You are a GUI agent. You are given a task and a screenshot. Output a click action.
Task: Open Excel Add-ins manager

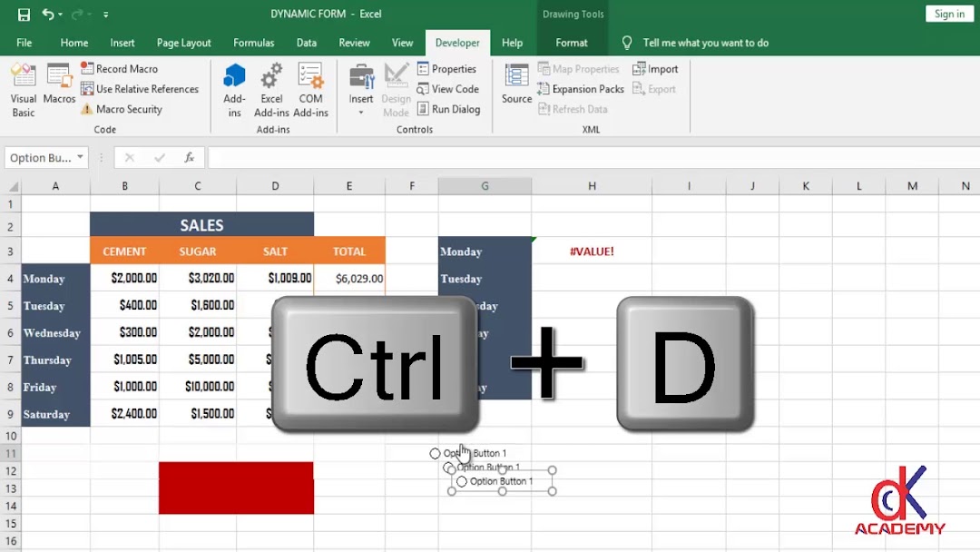(x=271, y=91)
